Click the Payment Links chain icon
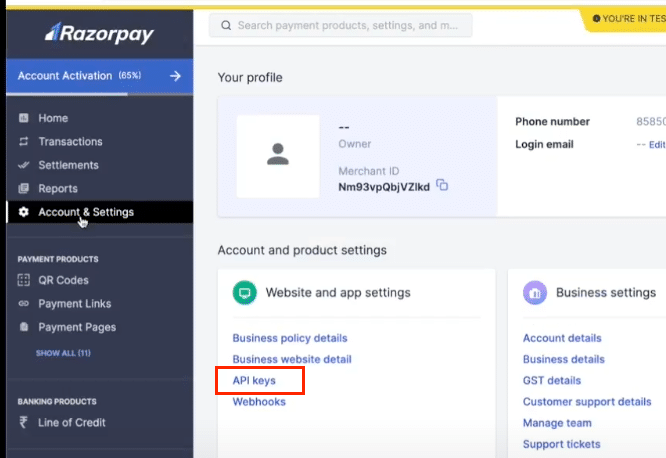The image size is (666, 458). click(24, 303)
